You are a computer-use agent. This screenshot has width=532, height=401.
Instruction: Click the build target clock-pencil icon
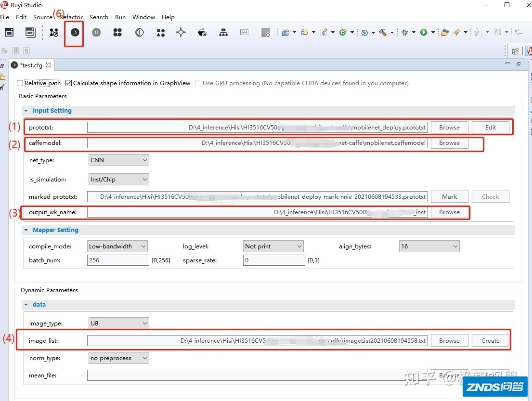click(x=365, y=33)
